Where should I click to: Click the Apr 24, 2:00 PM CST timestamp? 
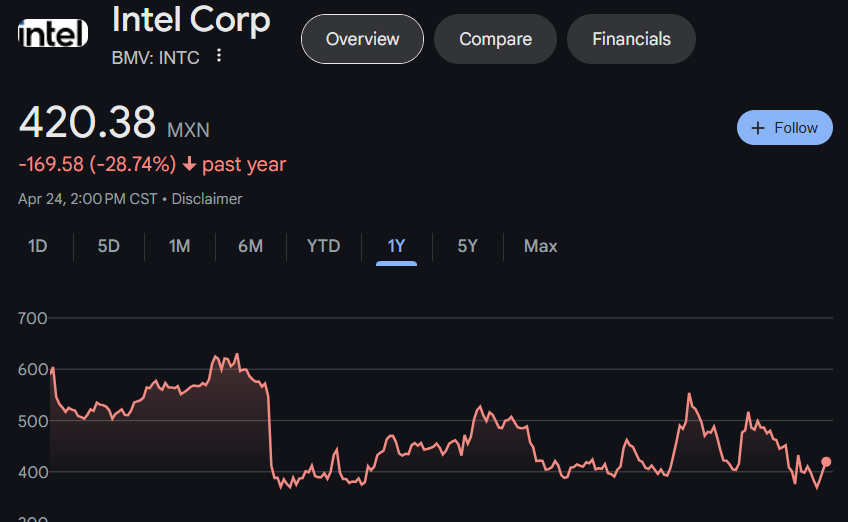[x=88, y=199]
